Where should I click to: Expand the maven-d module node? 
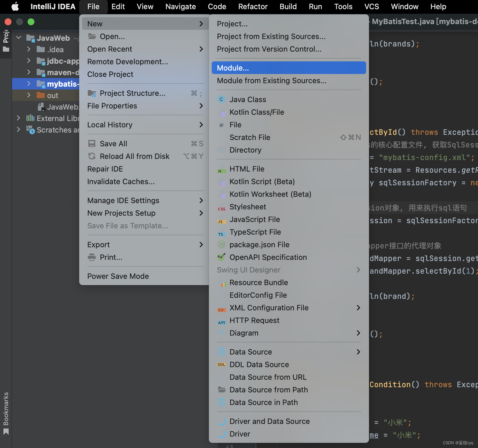[29, 72]
